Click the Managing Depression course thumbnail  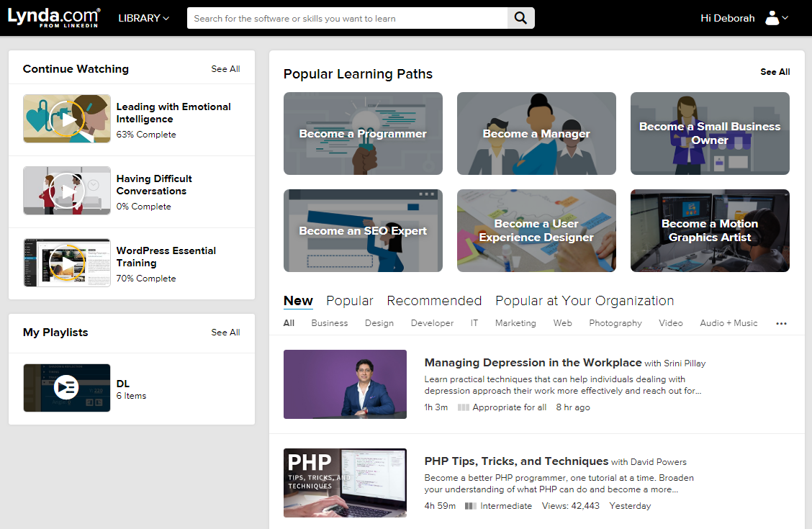345,384
